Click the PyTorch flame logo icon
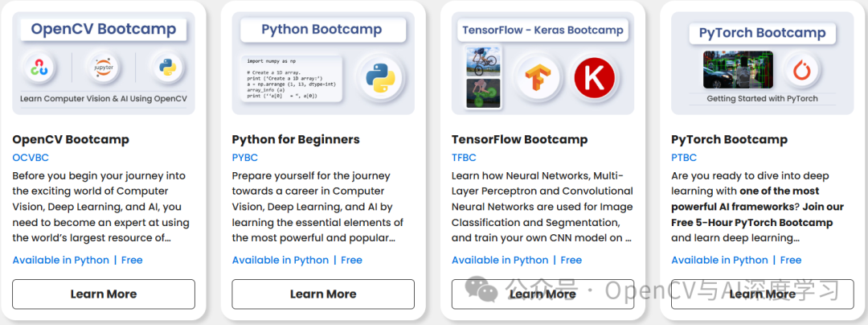 800,70
